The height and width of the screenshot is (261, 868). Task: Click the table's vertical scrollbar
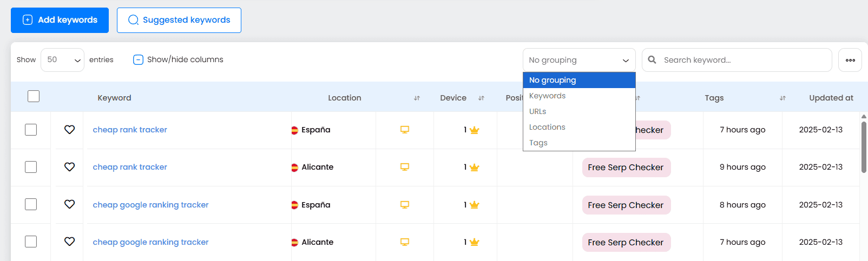point(864,147)
